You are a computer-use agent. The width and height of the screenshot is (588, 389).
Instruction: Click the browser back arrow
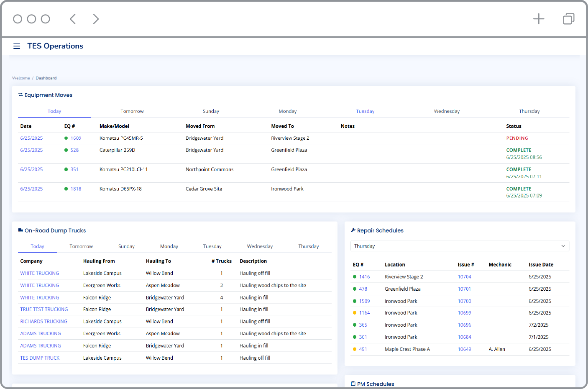point(73,19)
